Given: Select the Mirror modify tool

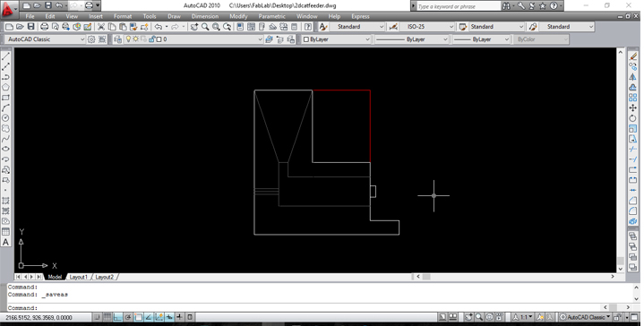Looking at the screenshot, I should coord(633,77).
